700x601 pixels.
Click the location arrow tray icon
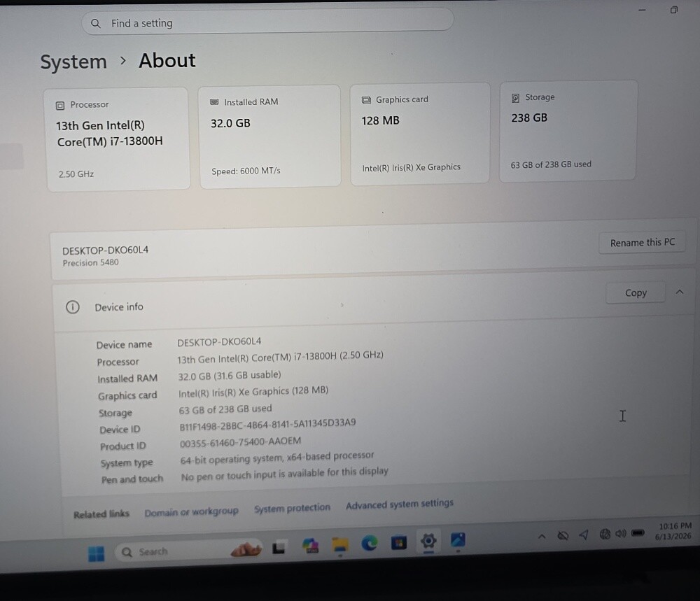[584, 535]
